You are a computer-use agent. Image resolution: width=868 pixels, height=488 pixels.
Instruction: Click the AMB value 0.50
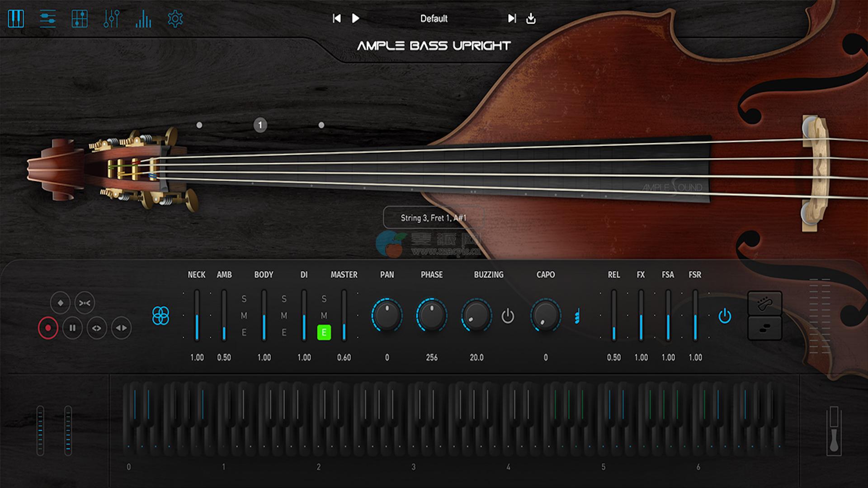click(224, 357)
